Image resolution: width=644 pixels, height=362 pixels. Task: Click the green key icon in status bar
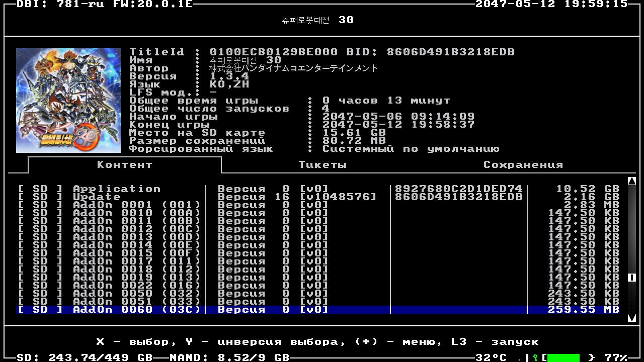(536, 357)
